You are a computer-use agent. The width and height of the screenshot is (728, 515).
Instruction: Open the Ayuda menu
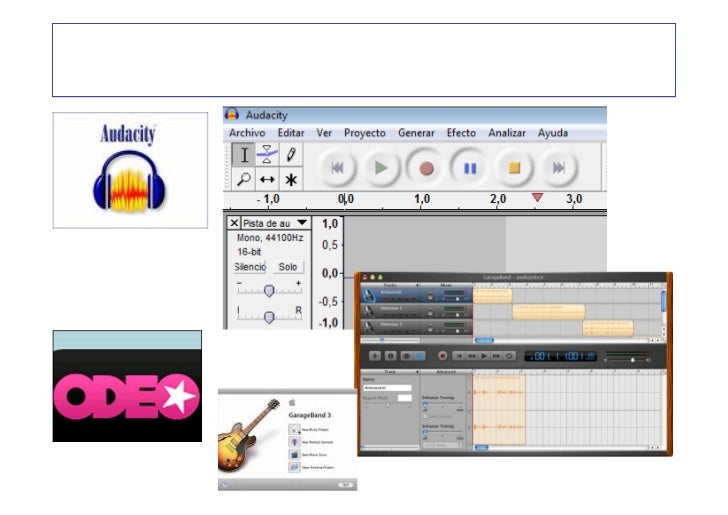553,133
